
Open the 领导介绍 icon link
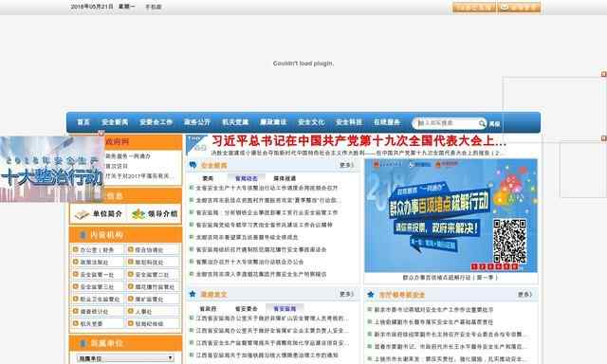pyautogui.click(x=154, y=213)
